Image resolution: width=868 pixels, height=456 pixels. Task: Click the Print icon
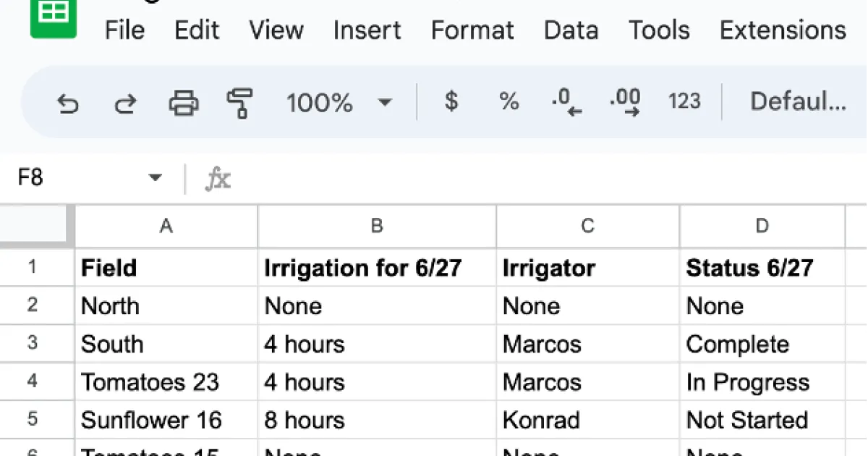(184, 102)
